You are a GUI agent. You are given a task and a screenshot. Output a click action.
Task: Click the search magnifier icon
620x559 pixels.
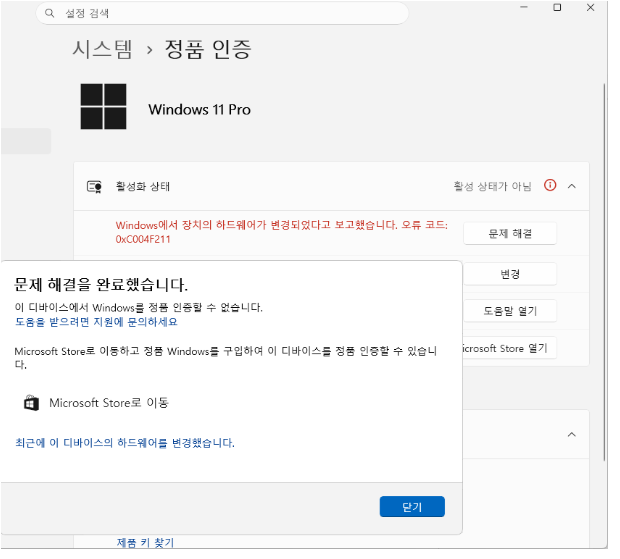click(x=50, y=13)
